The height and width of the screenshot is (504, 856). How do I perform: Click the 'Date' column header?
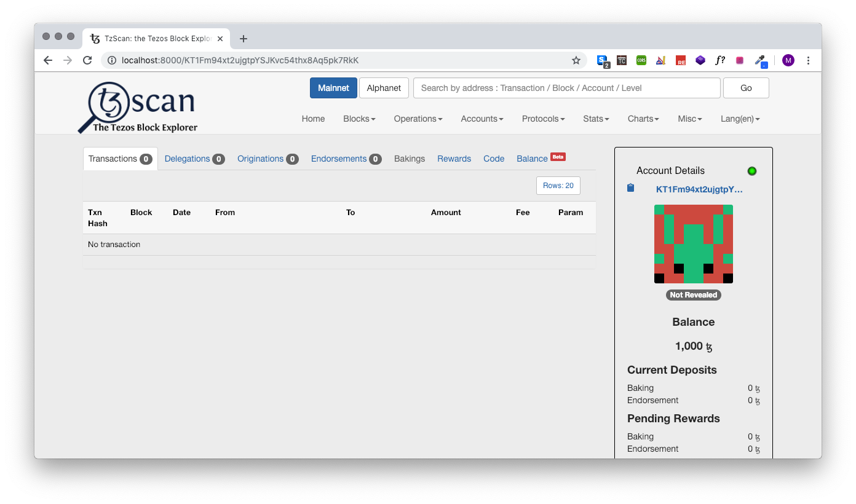(x=181, y=212)
